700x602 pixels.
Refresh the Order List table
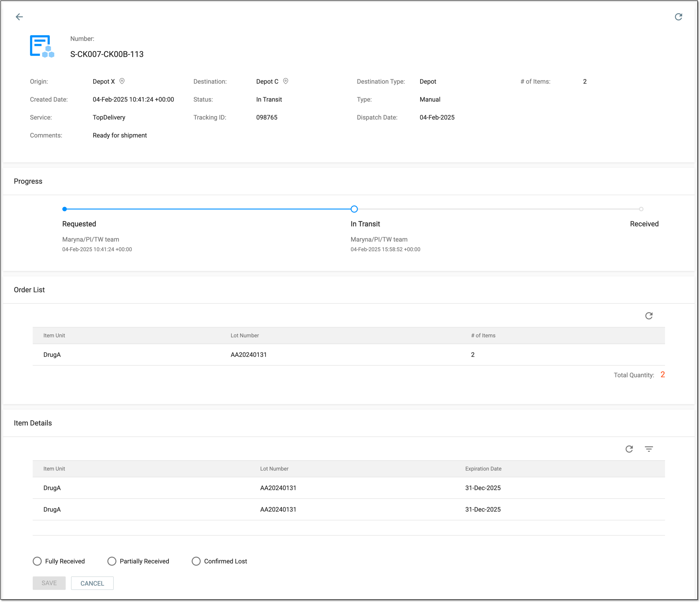coord(649,316)
